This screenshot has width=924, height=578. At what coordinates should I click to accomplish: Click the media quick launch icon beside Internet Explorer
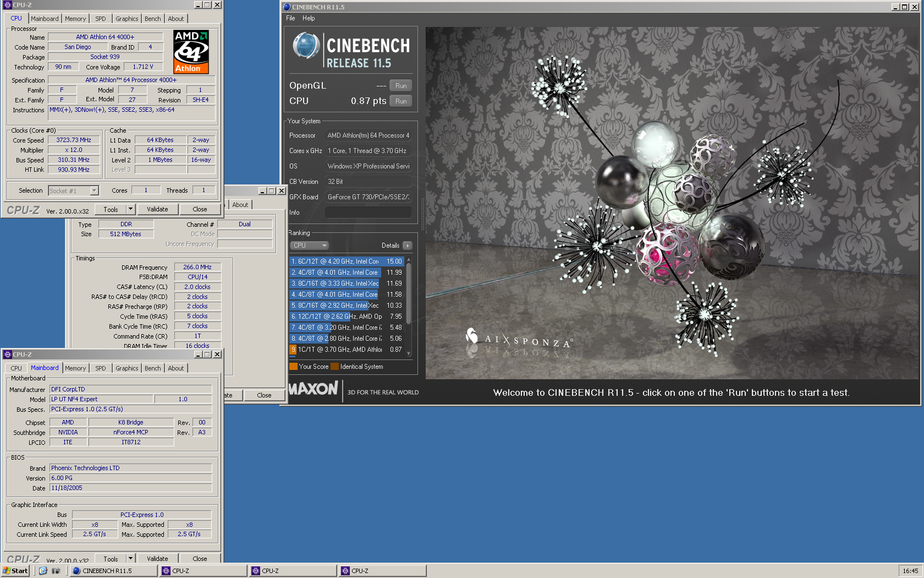[x=56, y=571]
